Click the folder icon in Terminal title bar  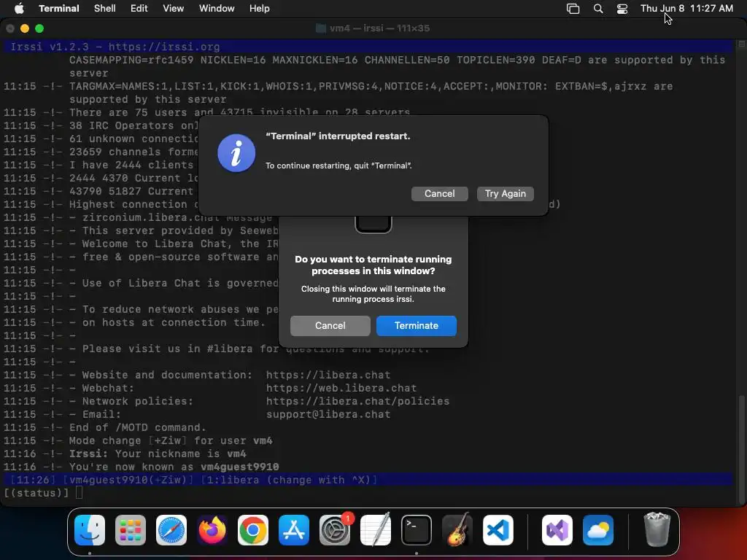click(321, 28)
